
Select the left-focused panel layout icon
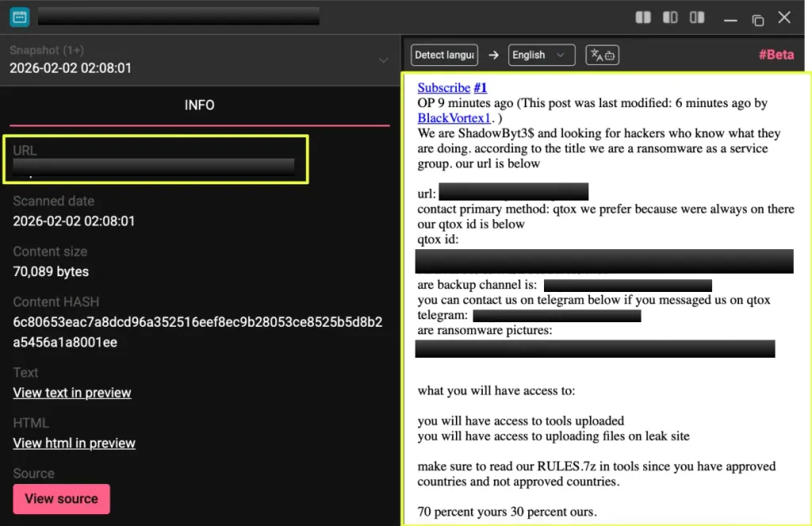pos(670,17)
